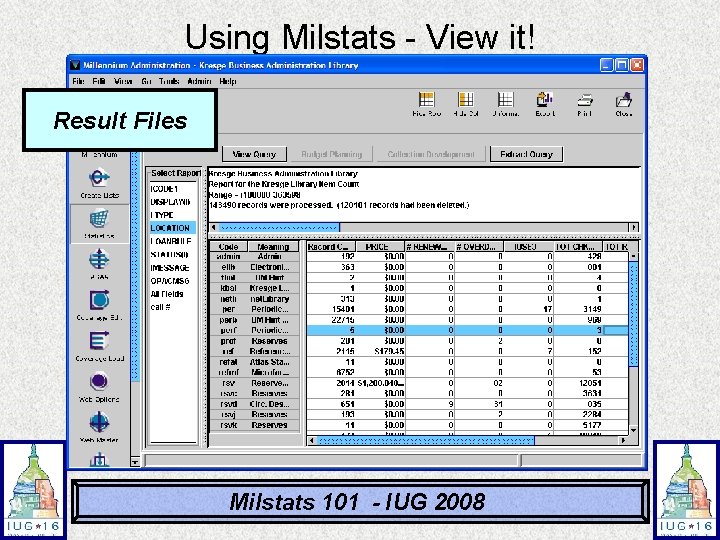Click the Export toolbar icon
Viewport: 720px width, 540px height.
point(545,104)
